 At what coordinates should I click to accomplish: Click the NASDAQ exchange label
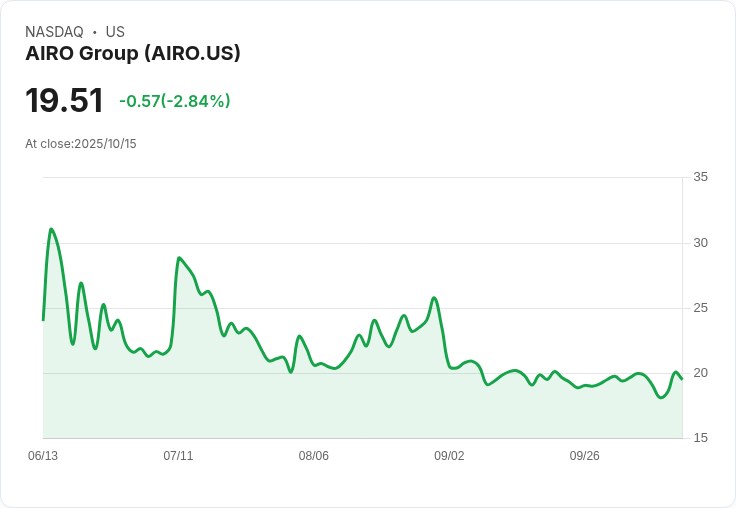click(x=54, y=32)
